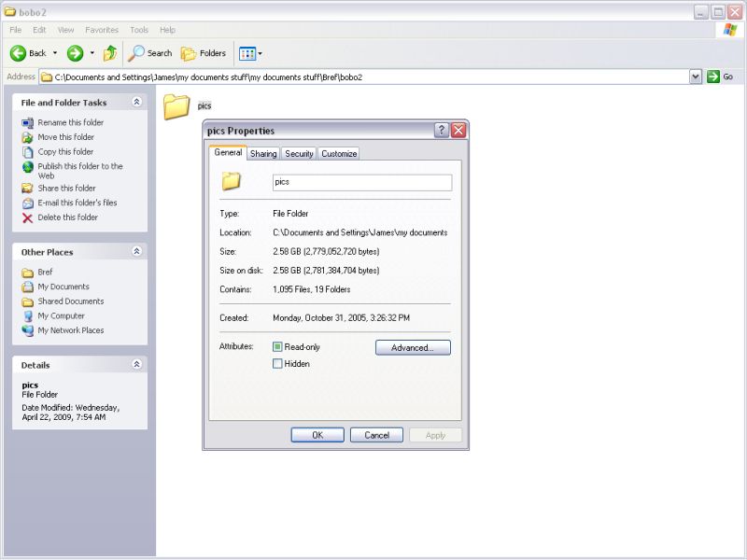Click the Size on disk value text

tap(326, 271)
